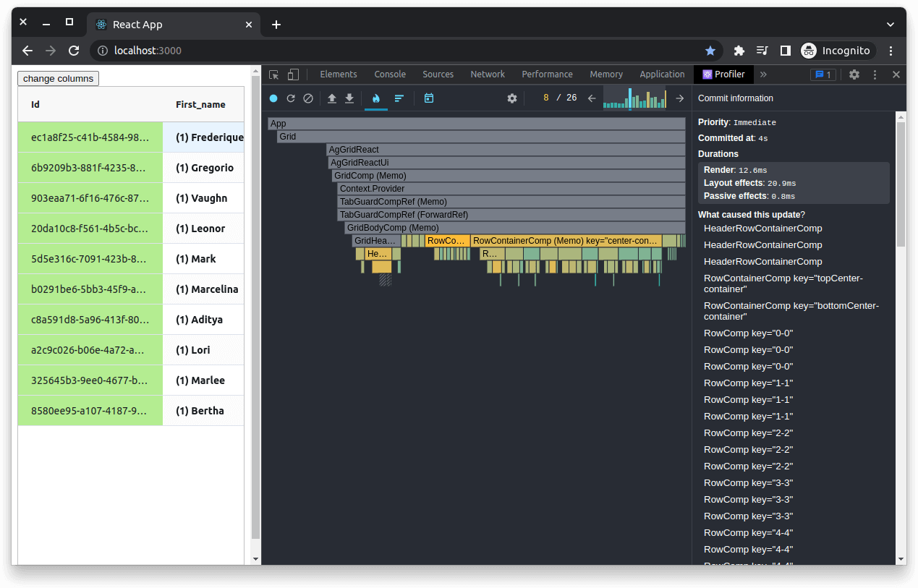Switch to the Console tab
This screenshot has height=588, width=918.
(390, 74)
